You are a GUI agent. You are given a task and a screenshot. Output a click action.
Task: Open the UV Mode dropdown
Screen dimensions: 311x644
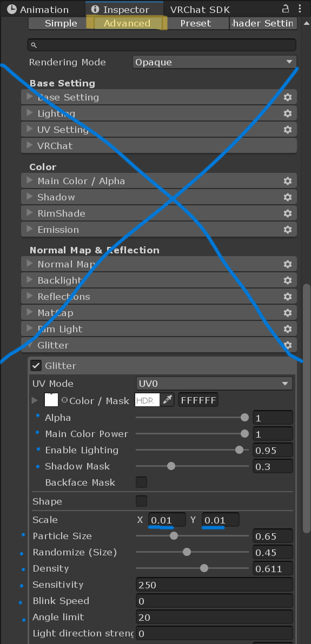pyautogui.click(x=214, y=384)
